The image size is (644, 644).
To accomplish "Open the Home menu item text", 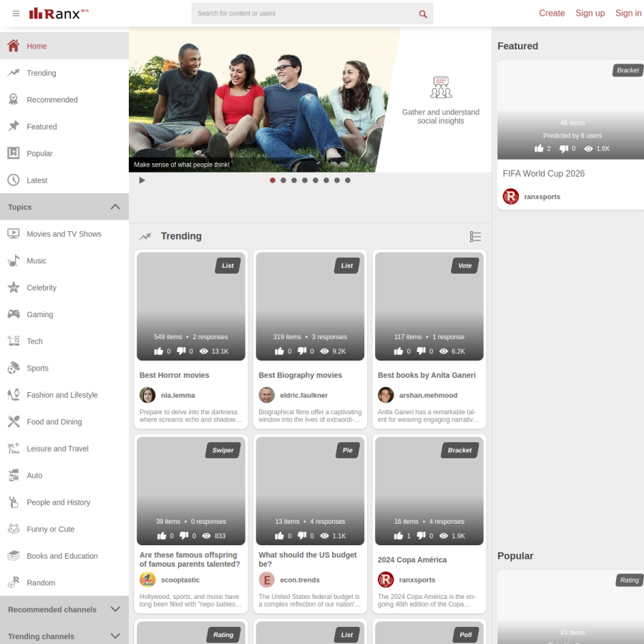I will 36,46.
